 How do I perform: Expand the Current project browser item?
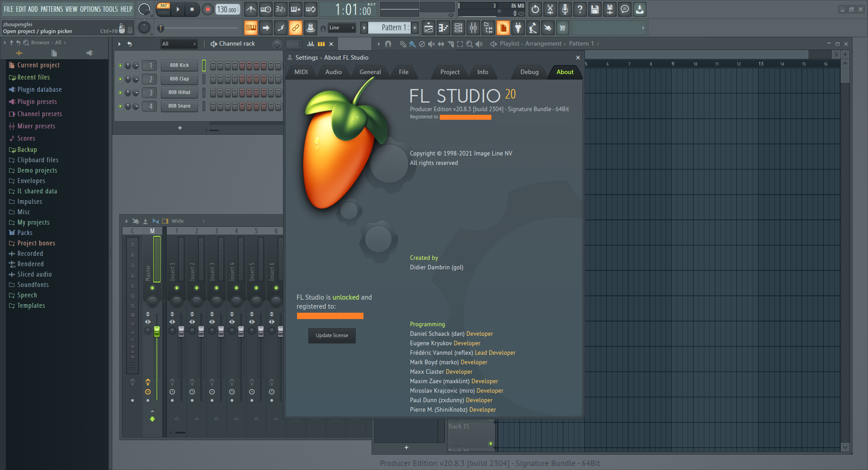point(34,65)
